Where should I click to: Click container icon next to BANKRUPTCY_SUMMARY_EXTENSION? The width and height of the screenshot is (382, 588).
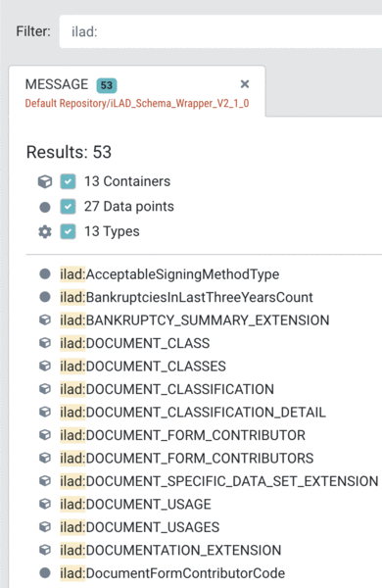[x=45, y=319]
